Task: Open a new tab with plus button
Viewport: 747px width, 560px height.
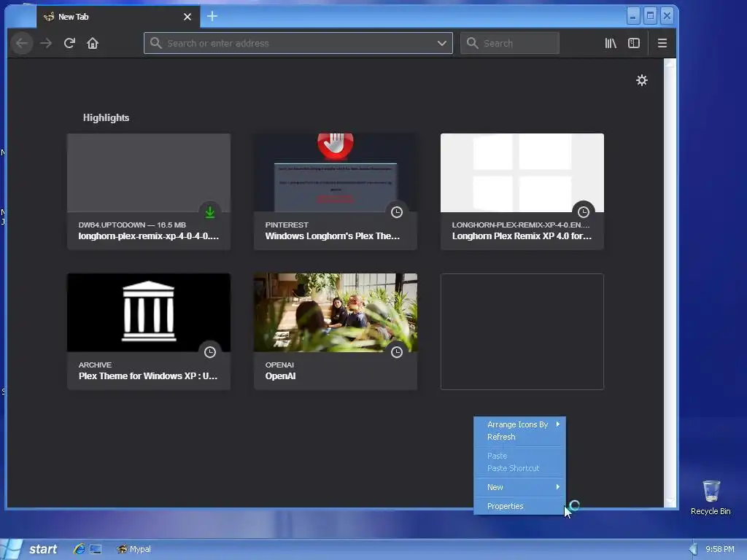Action: (x=212, y=16)
